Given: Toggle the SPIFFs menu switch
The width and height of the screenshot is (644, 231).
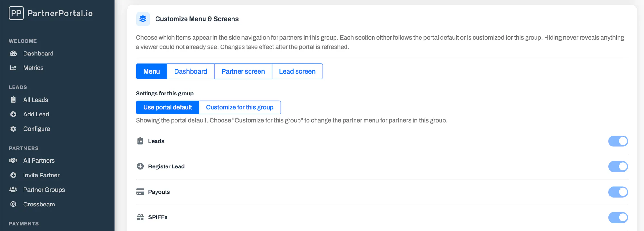Looking at the screenshot, I should click(618, 217).
